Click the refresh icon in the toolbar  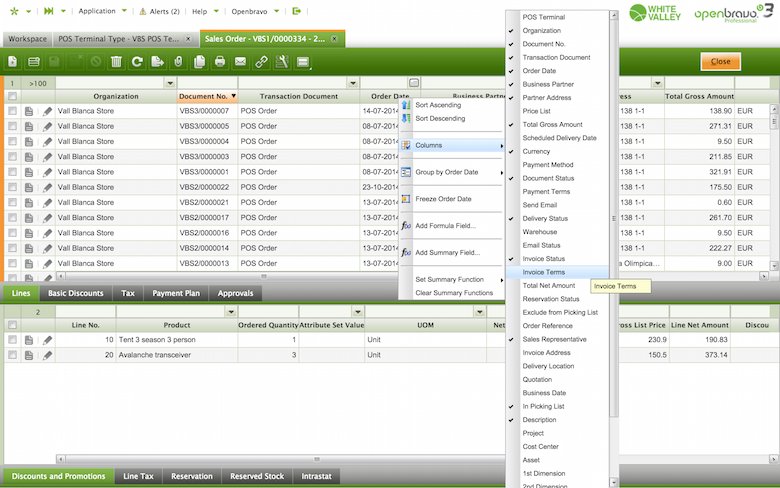[x=137, y=62]
